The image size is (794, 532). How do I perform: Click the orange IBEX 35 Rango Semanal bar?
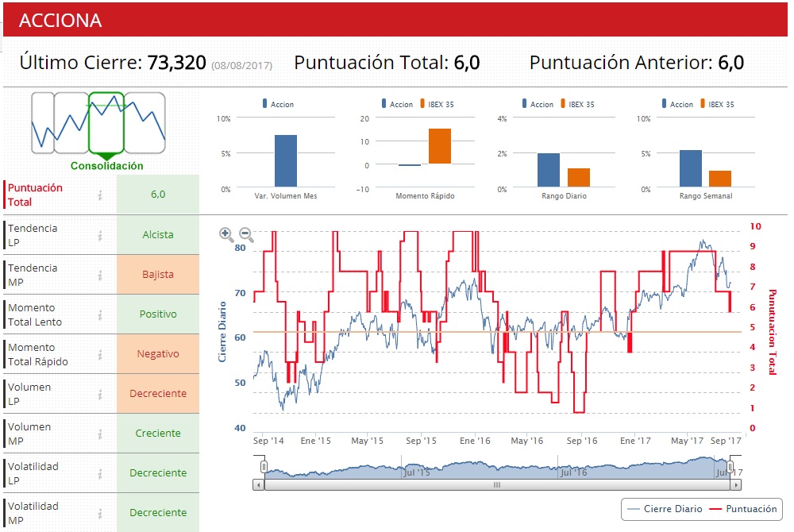pyautogui.click(x=720, y=179)
